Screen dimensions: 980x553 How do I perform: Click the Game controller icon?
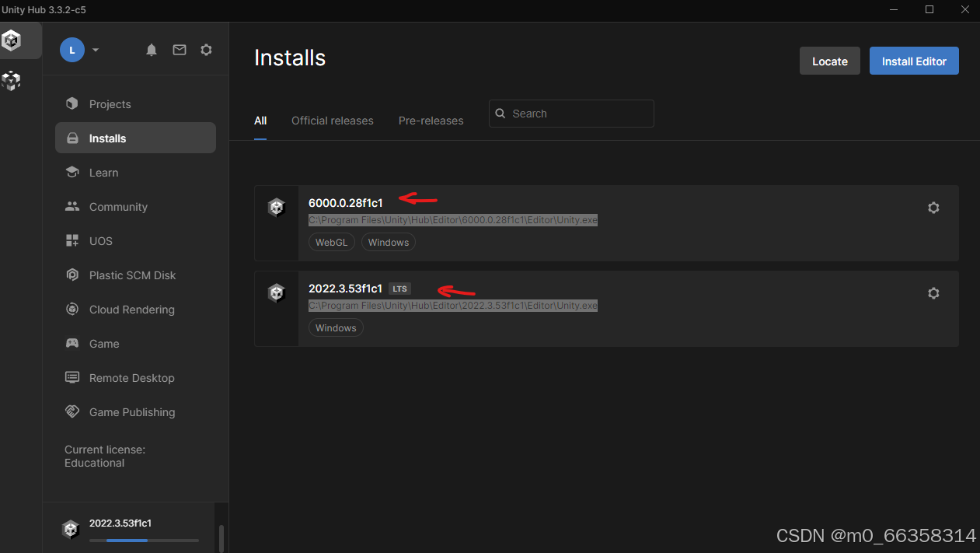click(72, 344)
